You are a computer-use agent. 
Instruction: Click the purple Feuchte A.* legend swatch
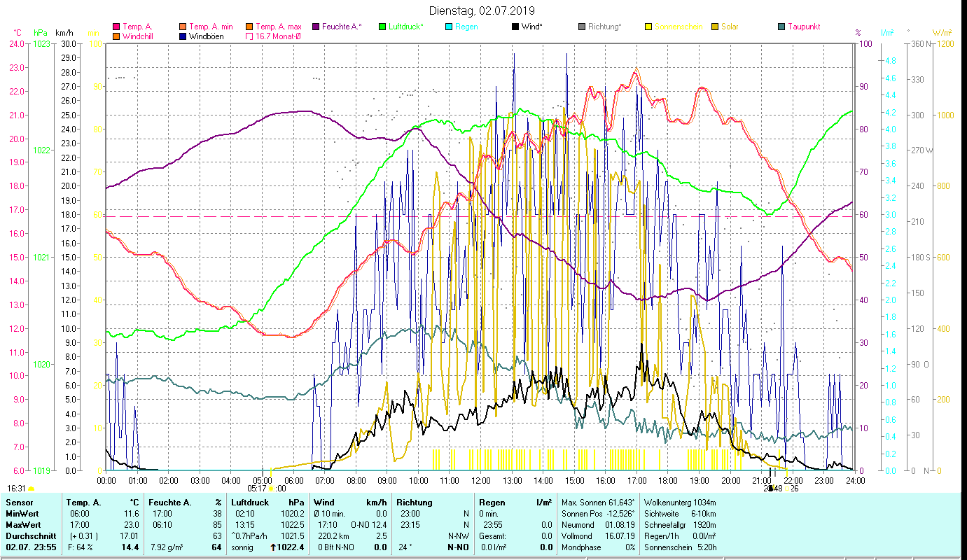click(315, 27)
